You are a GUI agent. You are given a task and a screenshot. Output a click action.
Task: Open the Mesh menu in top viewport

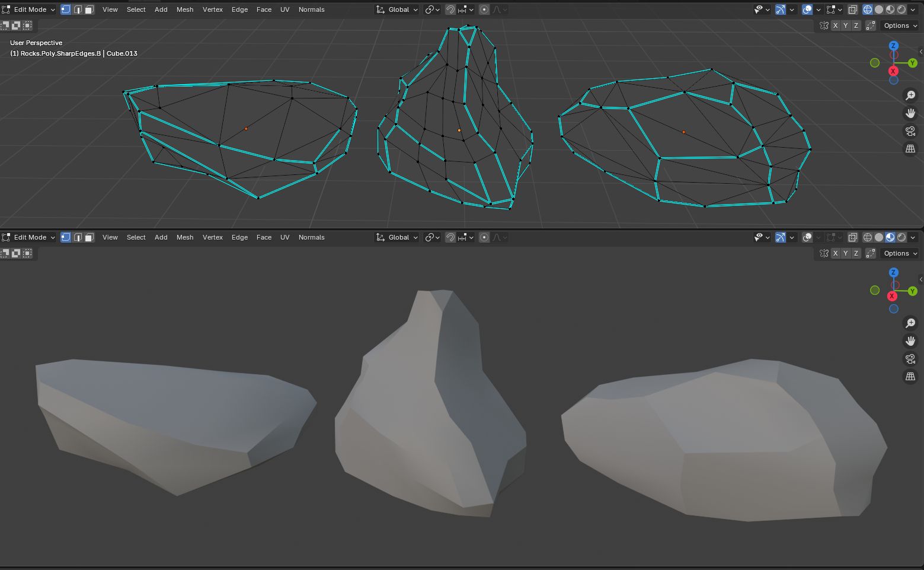185,9
